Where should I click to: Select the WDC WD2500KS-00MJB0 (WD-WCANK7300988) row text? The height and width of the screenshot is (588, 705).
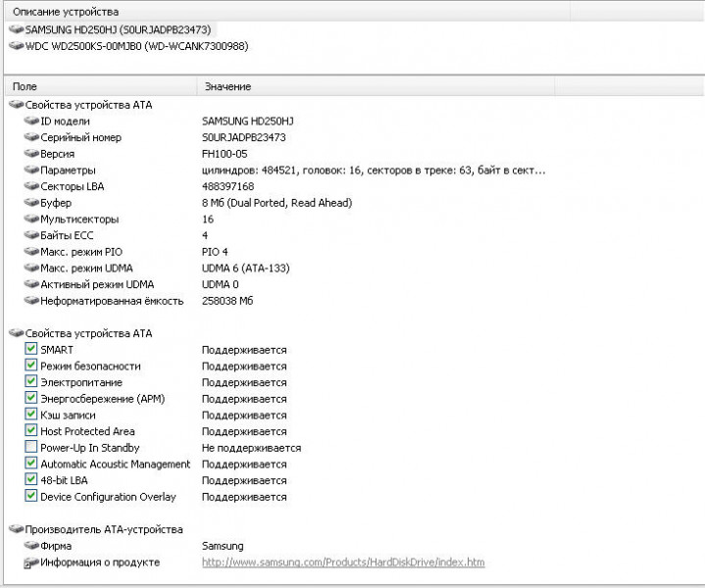point(136,46)
